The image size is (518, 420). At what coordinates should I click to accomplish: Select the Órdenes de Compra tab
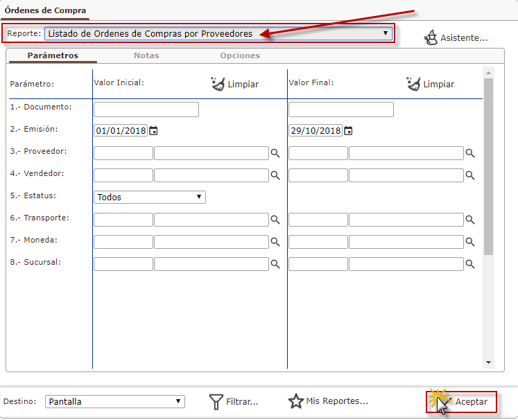tap(45, 10)
